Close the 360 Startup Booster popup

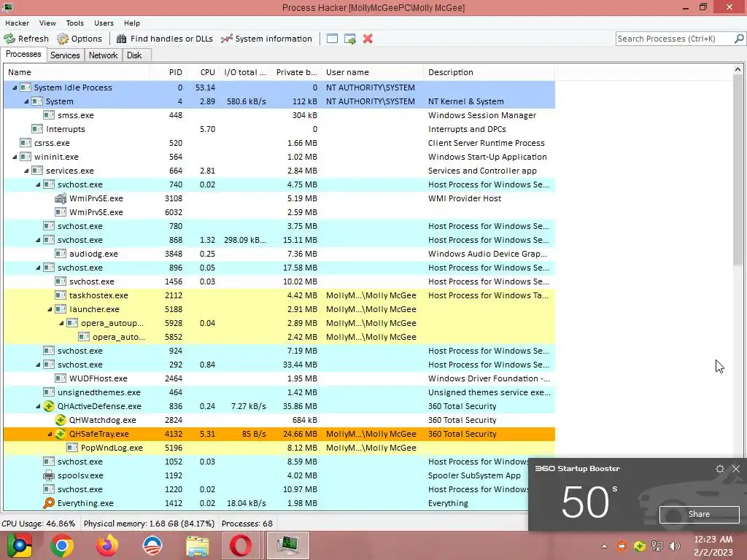736,469
